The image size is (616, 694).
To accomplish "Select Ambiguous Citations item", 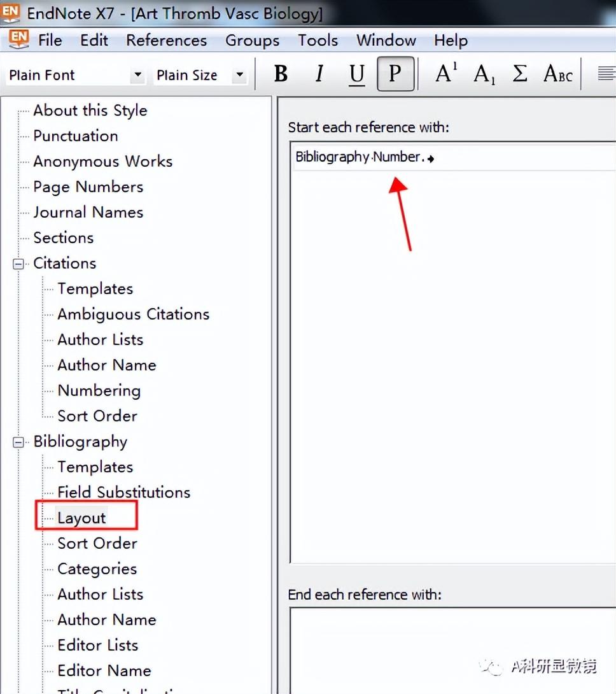I will pos(133,315).
